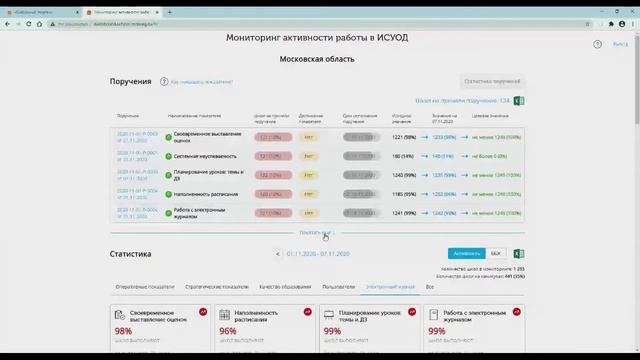
Task: Click the Статистика поручений button
Action: point(492,82)
